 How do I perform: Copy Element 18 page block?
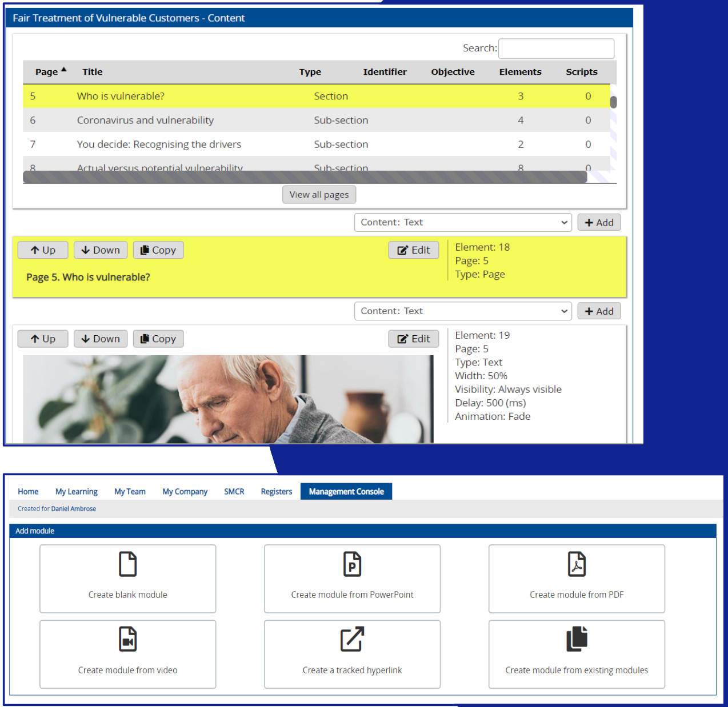pyautogui.click(x=158, y=250)
